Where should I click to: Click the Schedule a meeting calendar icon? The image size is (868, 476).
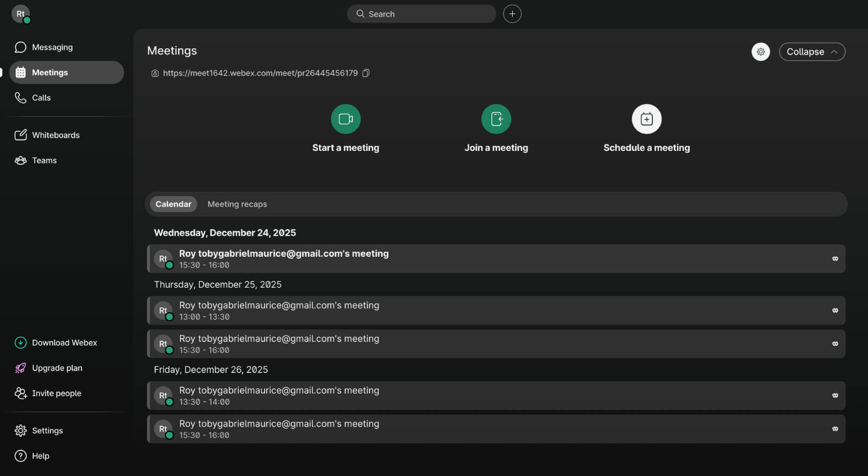tap(647, 119)
